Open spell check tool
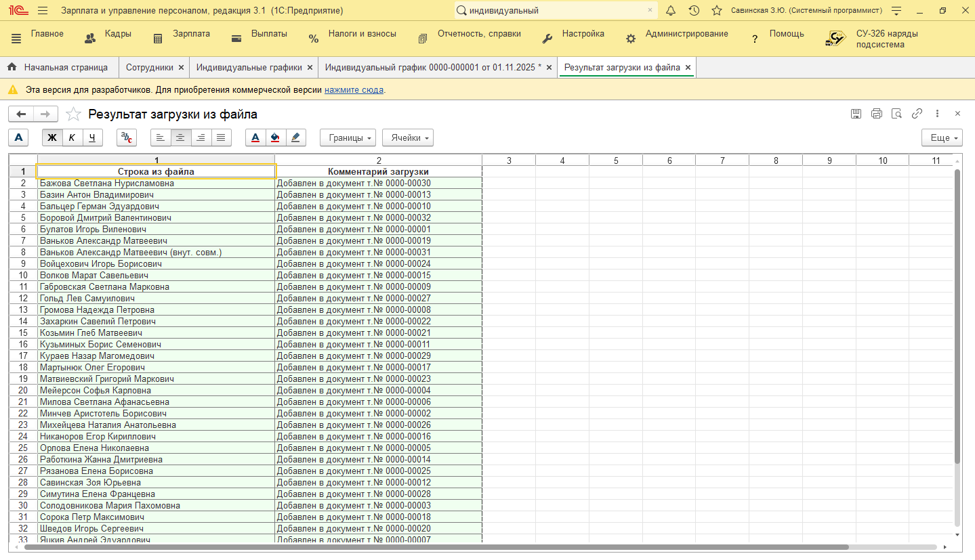 tap(127, 137)
